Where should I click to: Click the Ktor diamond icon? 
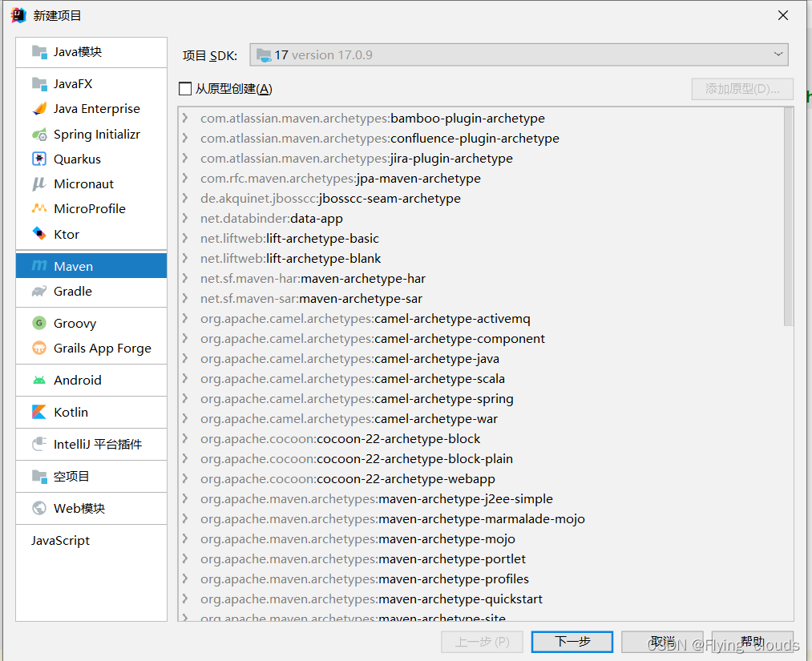coord(39,234)
